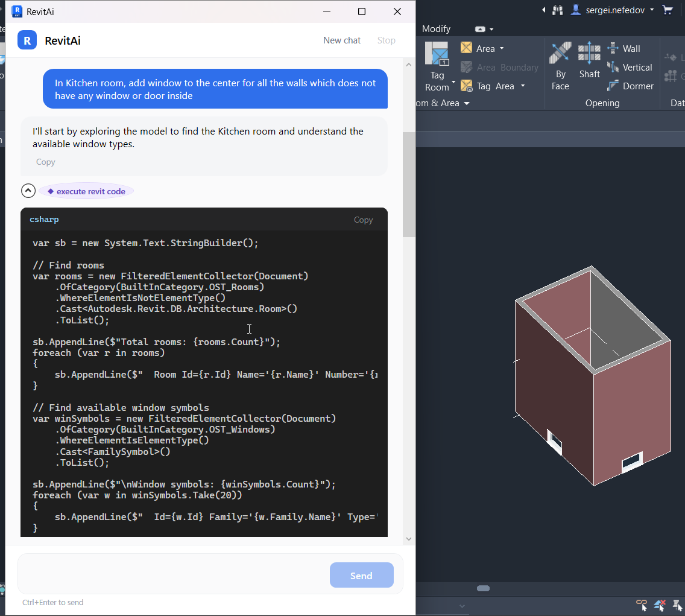The image size is (685, 616).
Task: Open ribbon display options dropdown arrow
Action: point(491,30)
